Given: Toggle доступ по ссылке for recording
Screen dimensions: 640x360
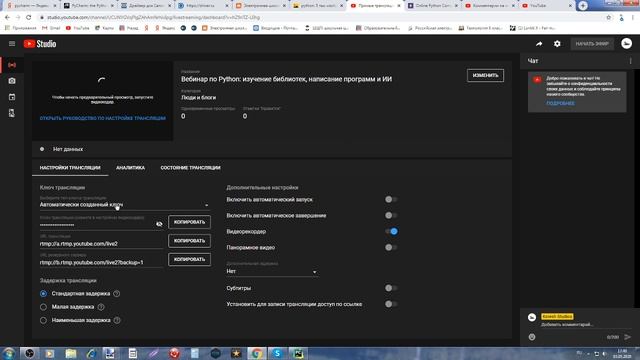Looking at the screenshot, I should pyautogui.click(x=391, y=304).
